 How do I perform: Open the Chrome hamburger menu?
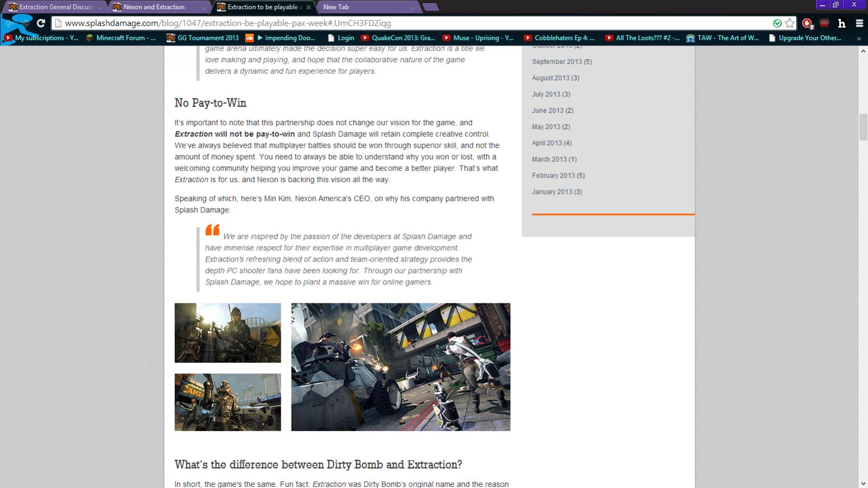pos(859,23)
